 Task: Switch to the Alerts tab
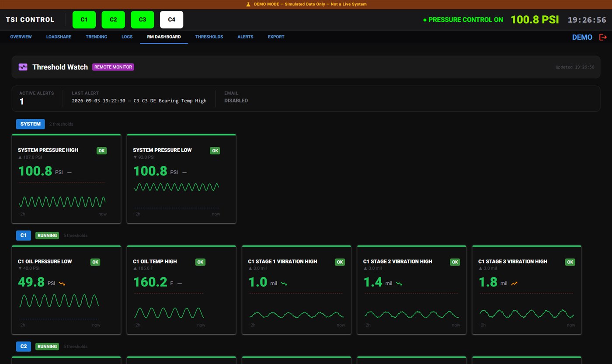tap(245, 37)
